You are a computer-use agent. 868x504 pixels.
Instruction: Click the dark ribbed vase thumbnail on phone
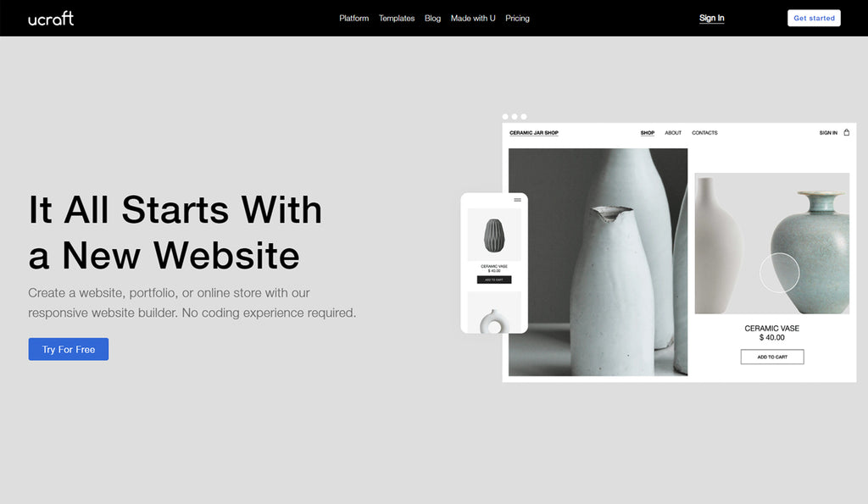(494, 235)
